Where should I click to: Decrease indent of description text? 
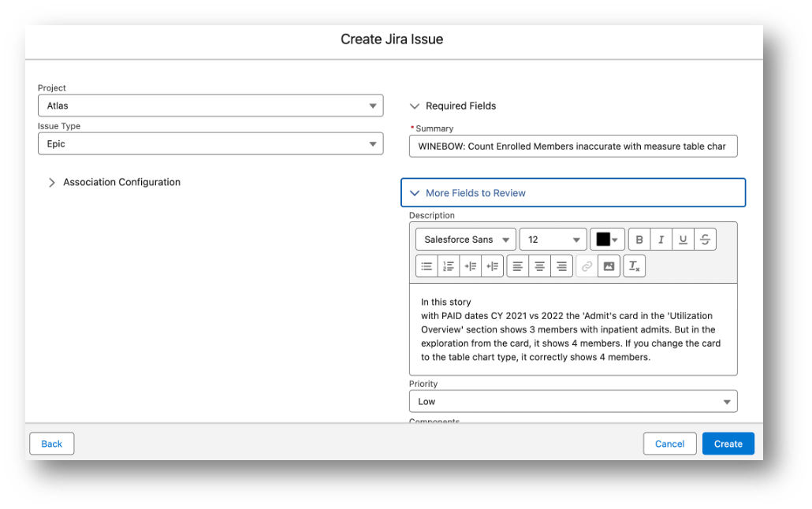point(492,266)
